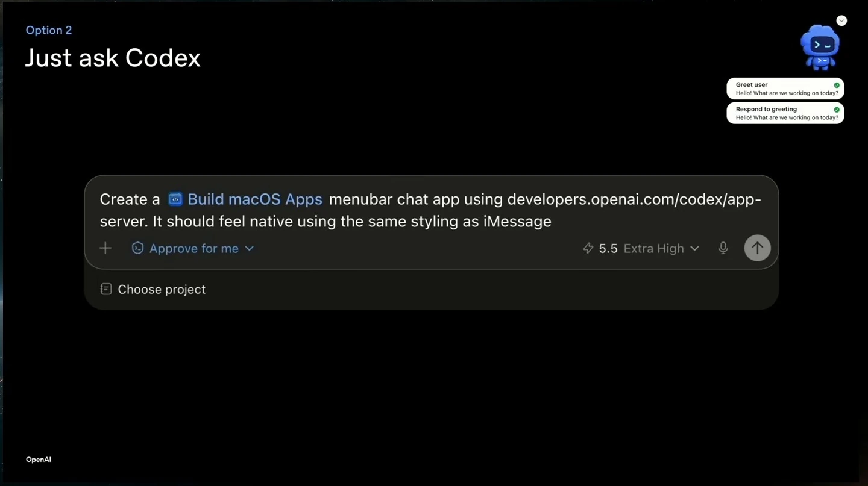Image resolution: width=868 pixels, height=486 pixels.
Task: Open the Respond to greeting notification card
Action: point(785,113)
